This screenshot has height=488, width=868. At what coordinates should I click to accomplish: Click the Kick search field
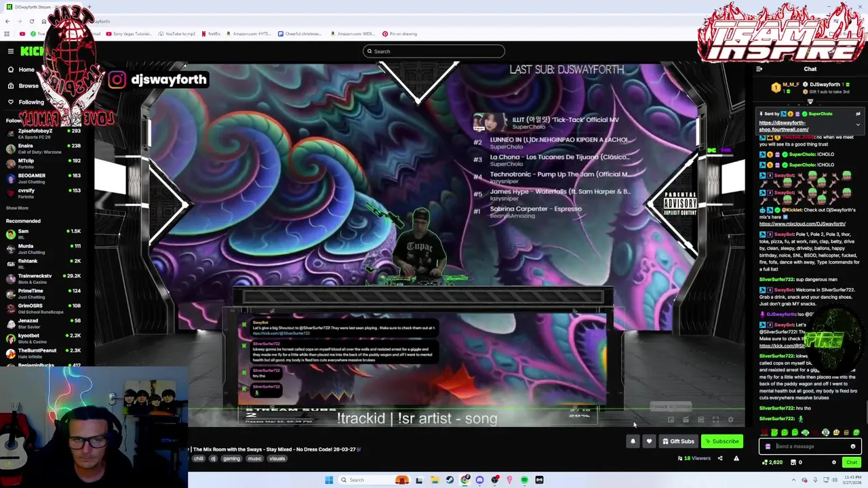[434, 52]
